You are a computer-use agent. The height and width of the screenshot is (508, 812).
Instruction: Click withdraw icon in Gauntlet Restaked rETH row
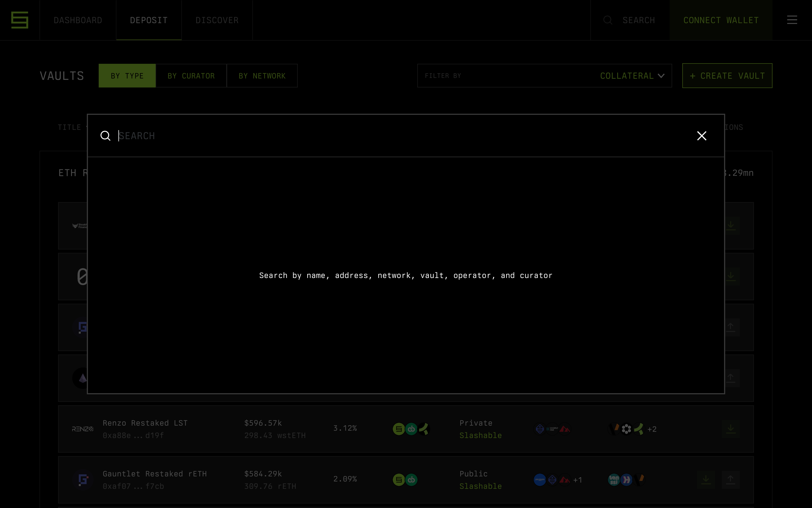coord(731,479)
